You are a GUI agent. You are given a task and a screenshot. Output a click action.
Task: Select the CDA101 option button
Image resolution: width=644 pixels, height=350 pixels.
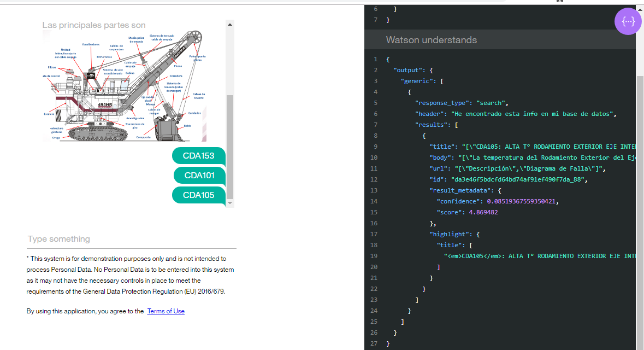click(198, 175)
